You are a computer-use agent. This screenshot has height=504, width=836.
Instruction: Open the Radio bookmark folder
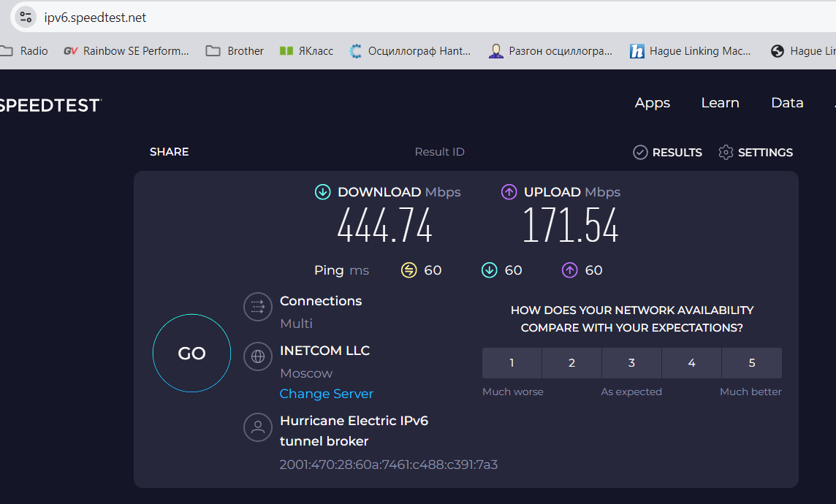[24, 51]
